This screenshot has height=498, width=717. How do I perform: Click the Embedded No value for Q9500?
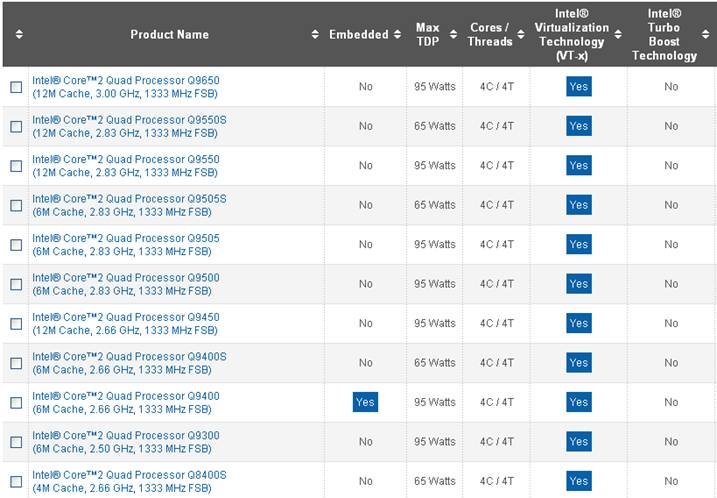pyautogui.click(x=366, y=284)
